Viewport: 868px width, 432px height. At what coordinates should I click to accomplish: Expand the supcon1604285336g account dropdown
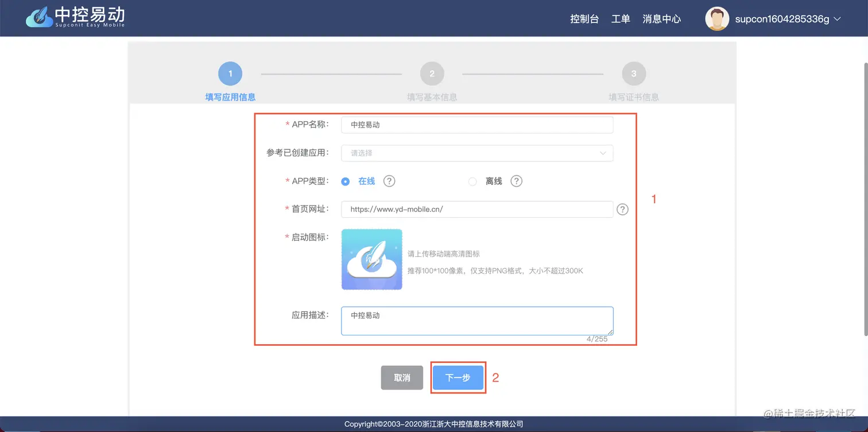(788, 19)
